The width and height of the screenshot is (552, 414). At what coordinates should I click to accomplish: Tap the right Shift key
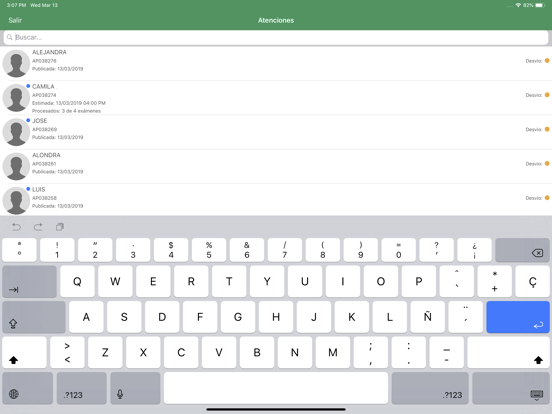[x=508, y=352]
